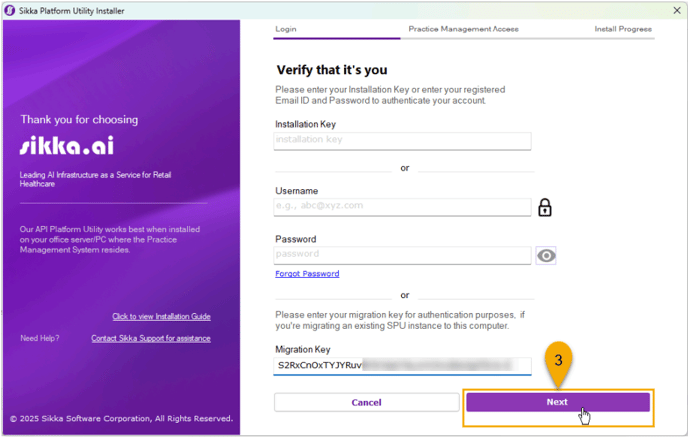Viewport: 688px width, 437px height.
Task: Click to view Installation Guide link
Action: [x=161, y=317]
